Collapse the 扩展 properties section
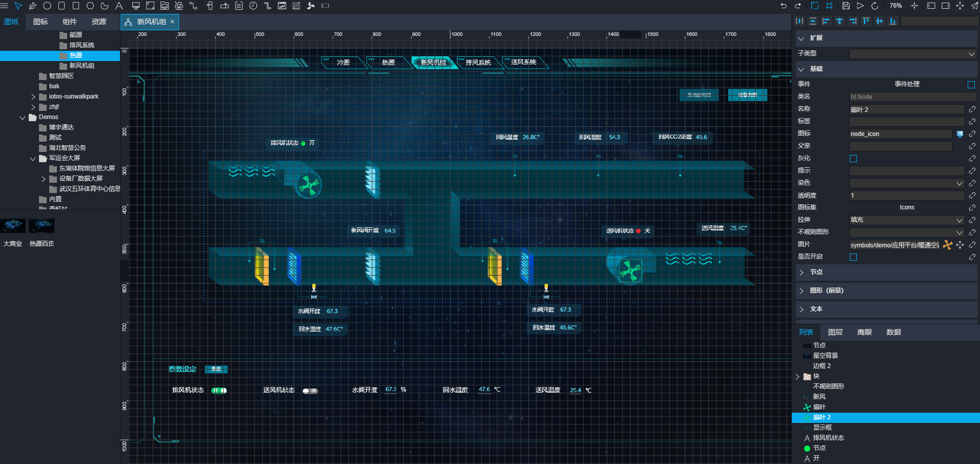Image resolution: width=980 pixels, height=464 pixels. coord(802,38)
